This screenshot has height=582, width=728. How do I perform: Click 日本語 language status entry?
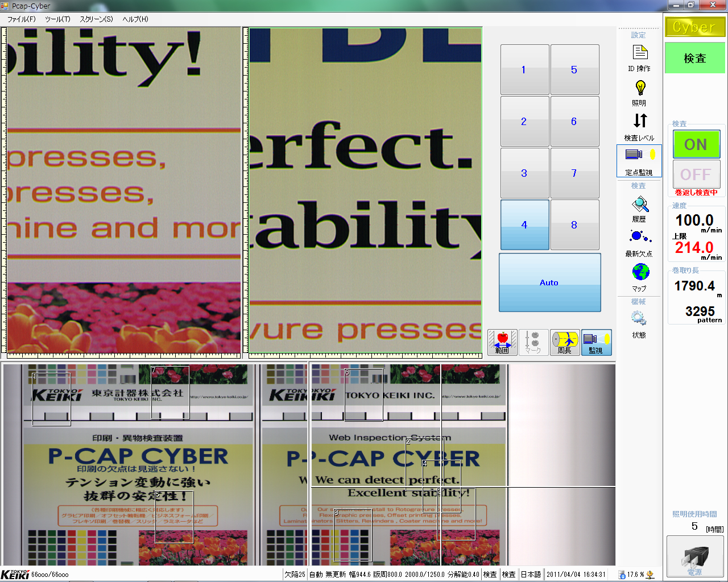[x=531, y=575]
